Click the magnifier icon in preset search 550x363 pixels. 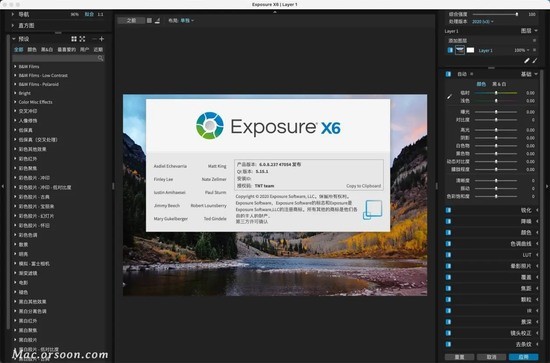pyautogui.click(x=100, y=58)
